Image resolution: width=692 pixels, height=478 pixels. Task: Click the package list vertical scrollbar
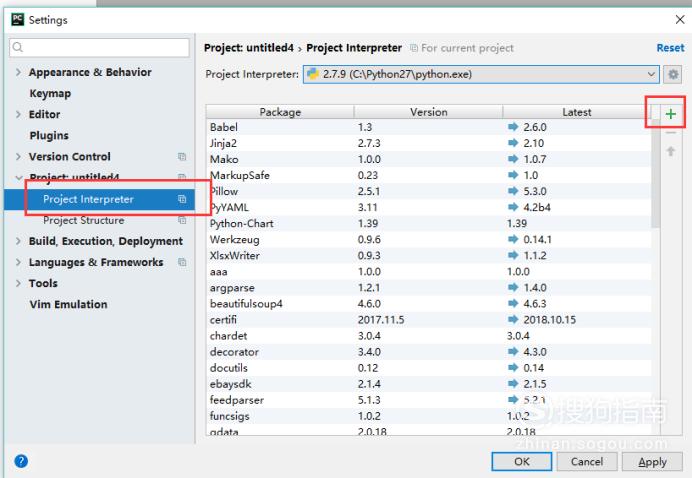pyautogui.click(x=656, y=174)
